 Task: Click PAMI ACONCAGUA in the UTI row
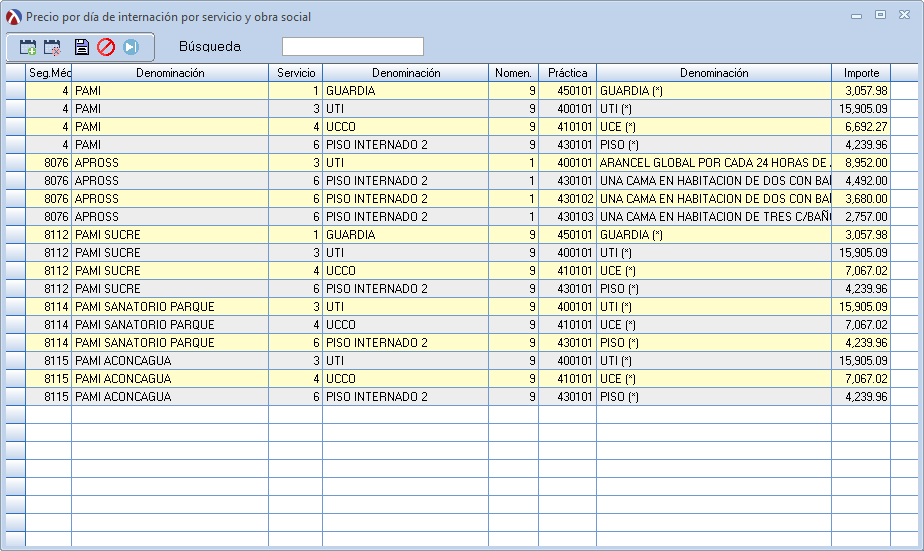(170, 361)
